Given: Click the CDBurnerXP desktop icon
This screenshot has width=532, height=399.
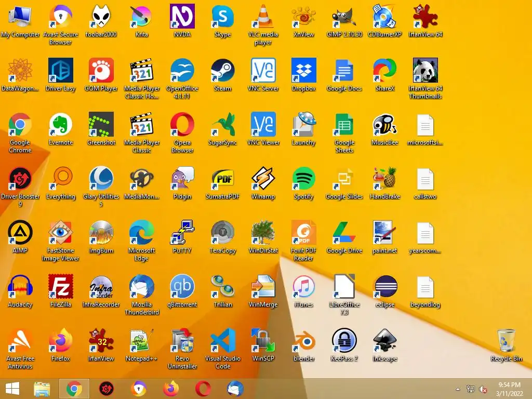Looking at the screenshot, I should [385, 21].
